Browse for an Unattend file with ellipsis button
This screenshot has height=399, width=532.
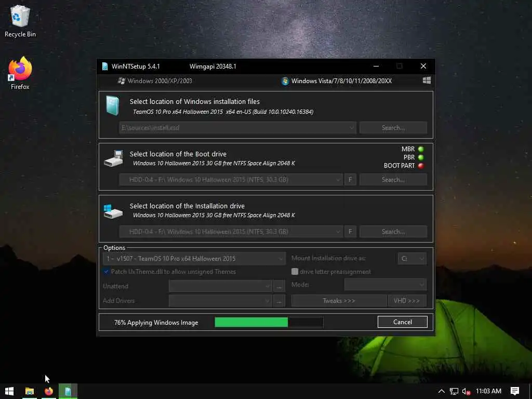click(x=279, y=286)
